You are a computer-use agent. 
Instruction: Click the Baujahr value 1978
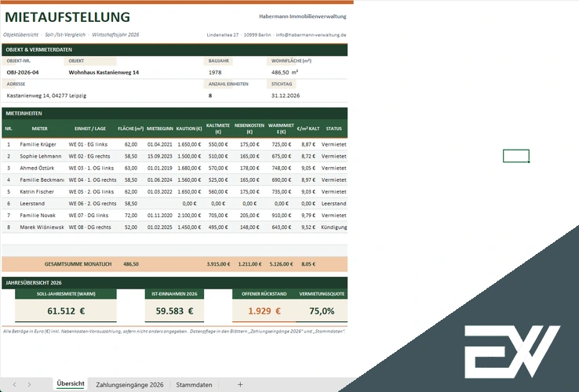(215, 72)
